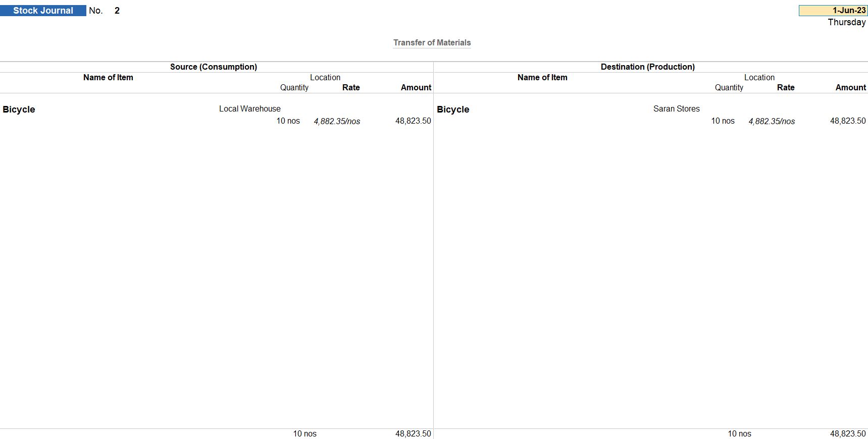The width and height of the screenshot is (868, 439).
Task: Click the Source Rate column header
Action: click(351, 88)
